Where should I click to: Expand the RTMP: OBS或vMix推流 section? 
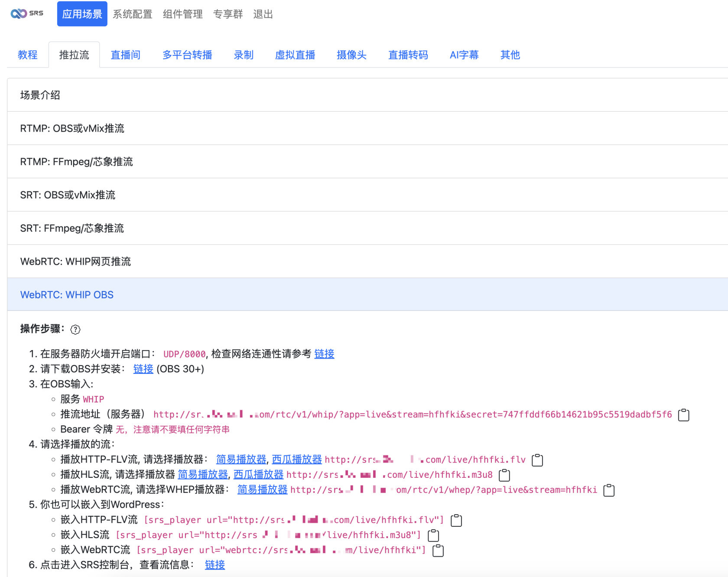coord(367,128)
